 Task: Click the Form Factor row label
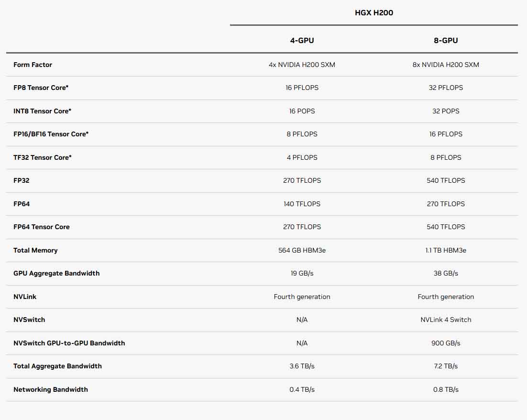[x=33, y=65]
